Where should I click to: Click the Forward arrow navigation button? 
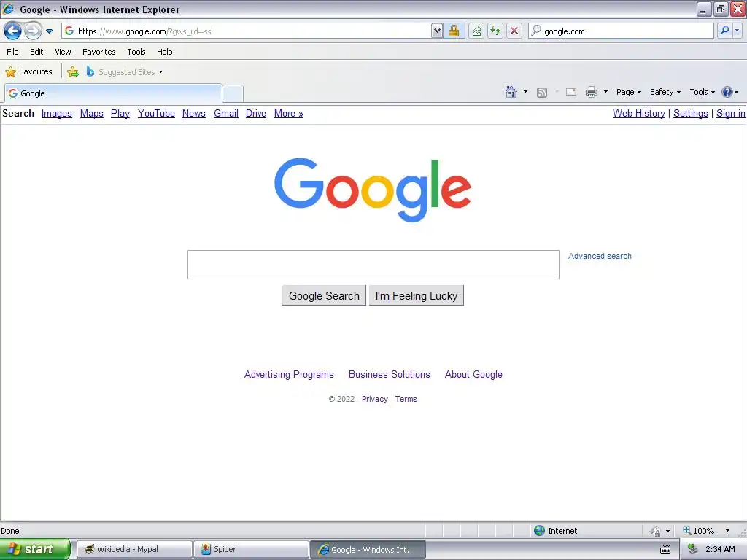tap(33, 31)
